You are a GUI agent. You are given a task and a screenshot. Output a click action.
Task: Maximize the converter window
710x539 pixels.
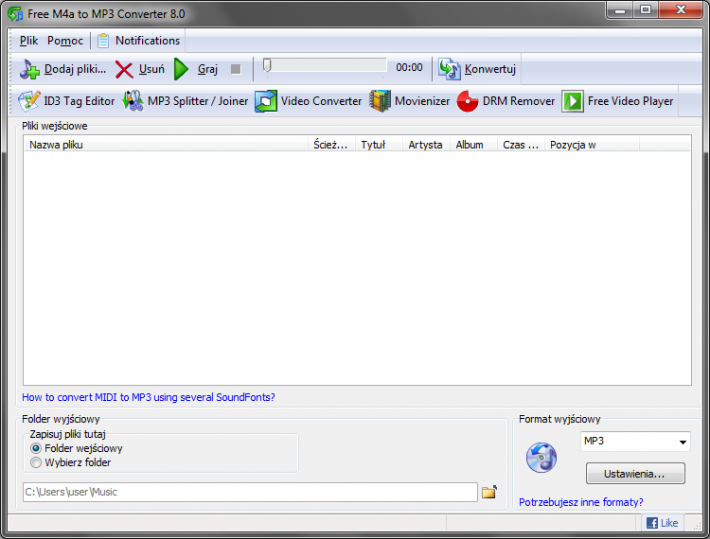pyautogui.click(x=646, y=10)
